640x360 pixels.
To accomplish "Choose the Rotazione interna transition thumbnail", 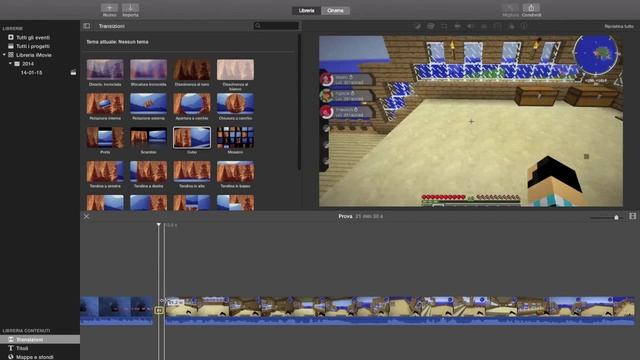I will point(105,104).
